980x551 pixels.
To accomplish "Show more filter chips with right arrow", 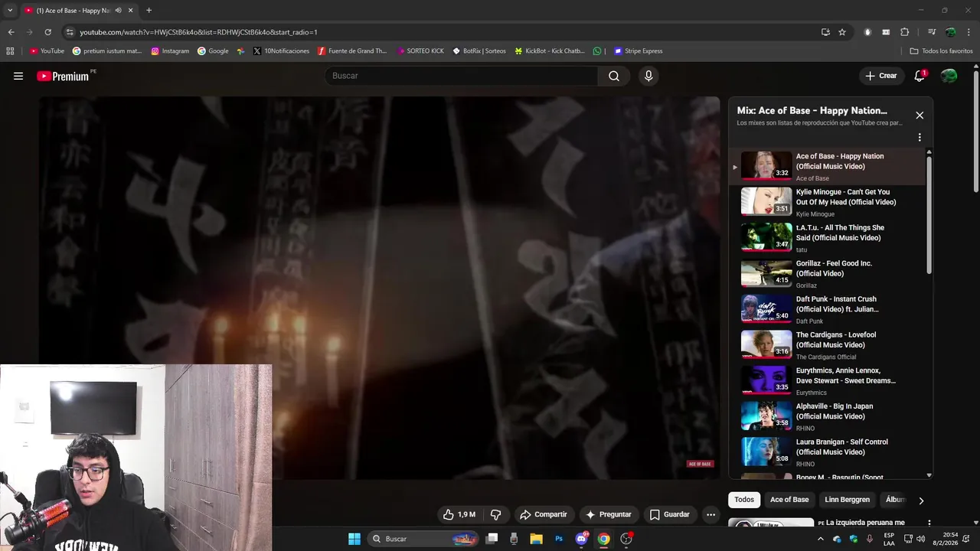I will click(x=921, y=500).
